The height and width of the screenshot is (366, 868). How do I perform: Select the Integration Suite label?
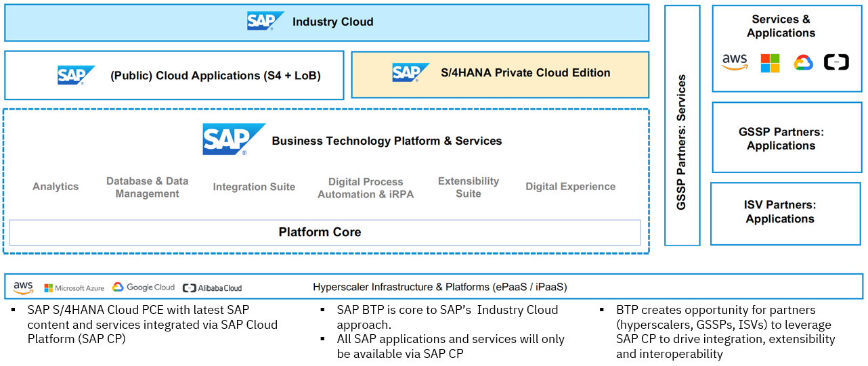coord(254,187)
